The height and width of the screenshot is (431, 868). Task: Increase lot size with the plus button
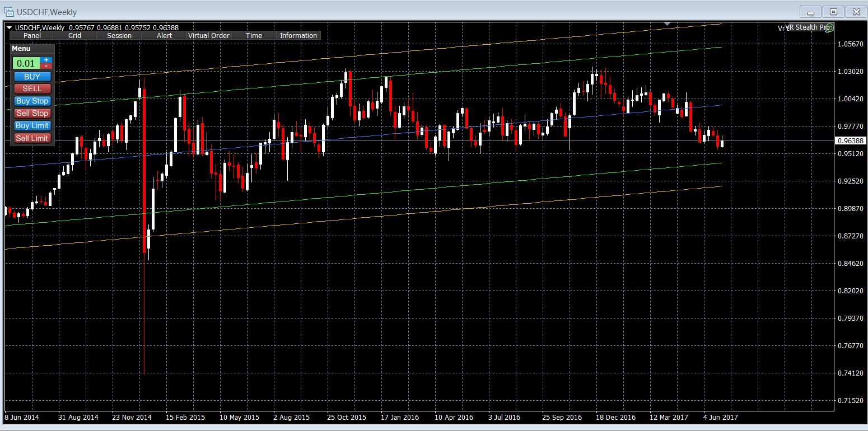click(46, 60)
